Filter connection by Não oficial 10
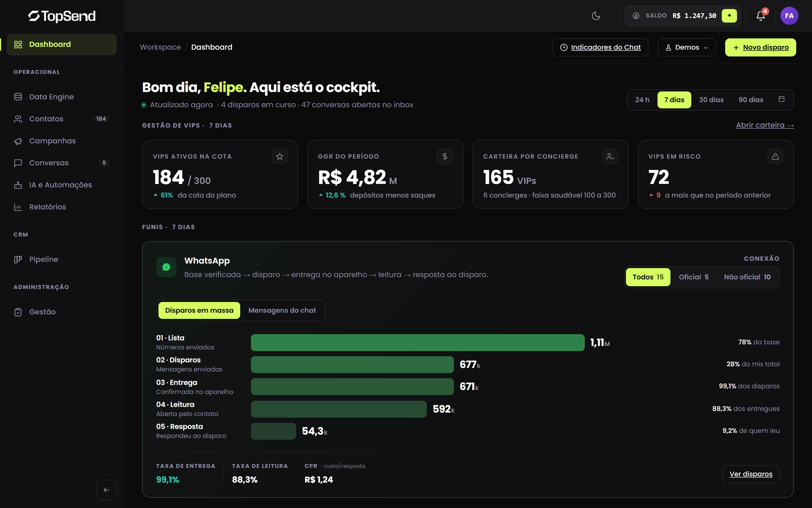The image size is (812, 508). click(747, 277)
